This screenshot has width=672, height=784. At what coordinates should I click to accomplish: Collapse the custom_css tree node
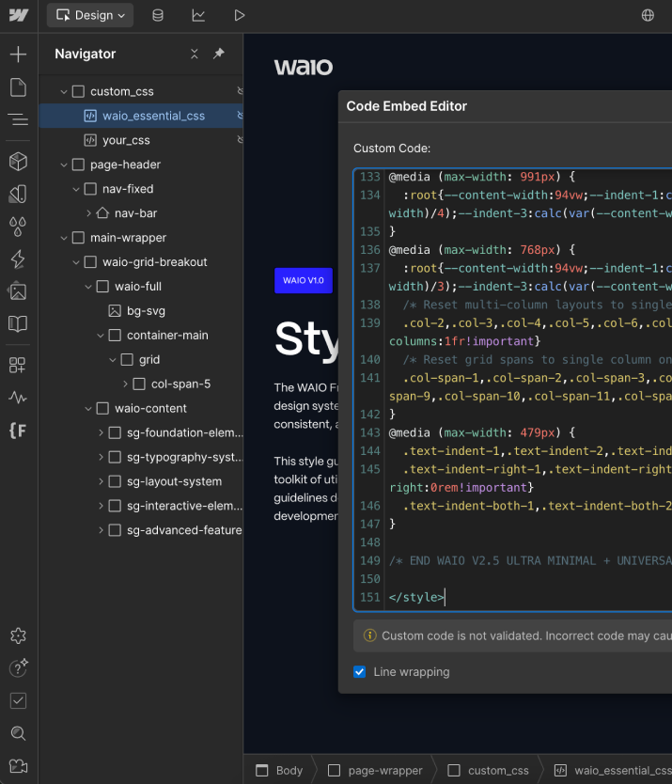[x=64, y=91]
